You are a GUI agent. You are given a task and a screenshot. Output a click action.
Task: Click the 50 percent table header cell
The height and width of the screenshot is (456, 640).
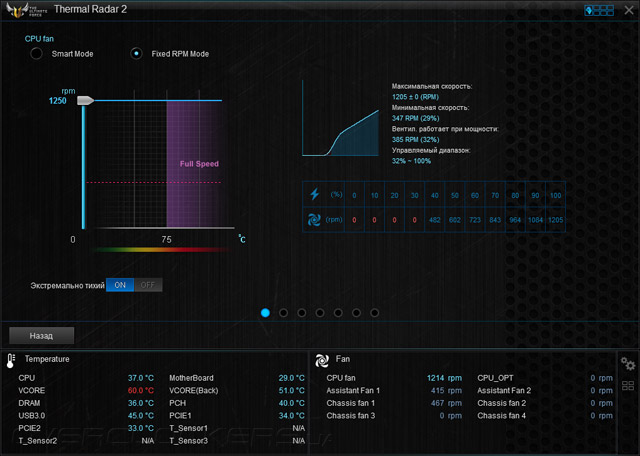(x=455, y=195)
